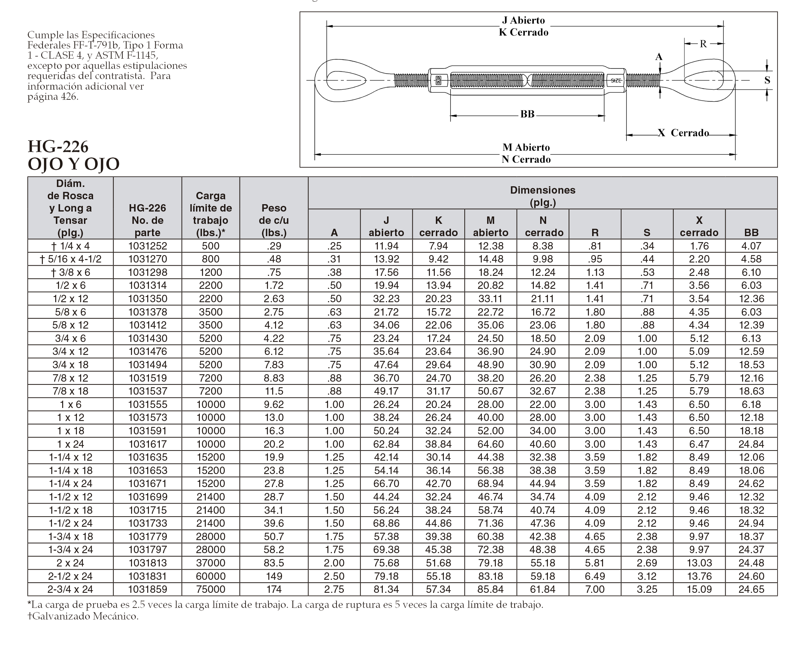
Task: Click the 'X Cerrado' label in the diagram
Action: click(x=683, y=133)
